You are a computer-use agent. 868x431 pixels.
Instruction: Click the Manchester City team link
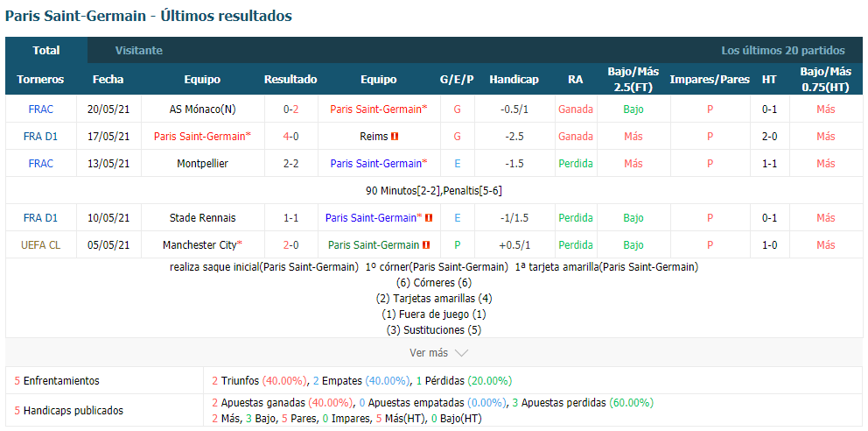coord(202,245)
